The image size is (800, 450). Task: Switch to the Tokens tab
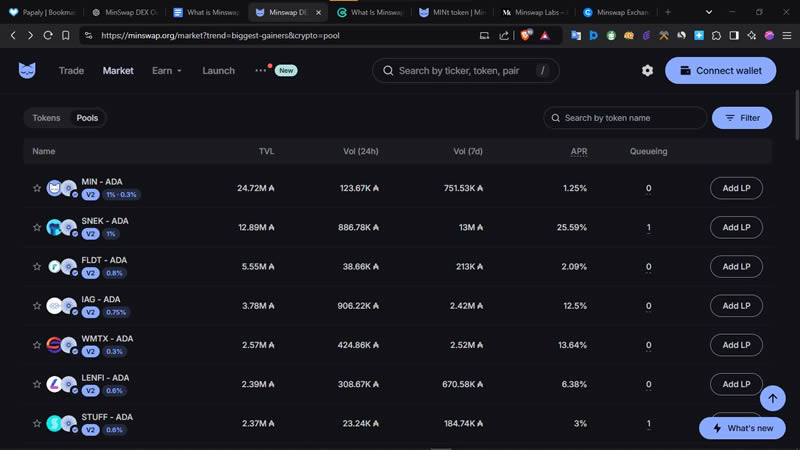[47, 118]
